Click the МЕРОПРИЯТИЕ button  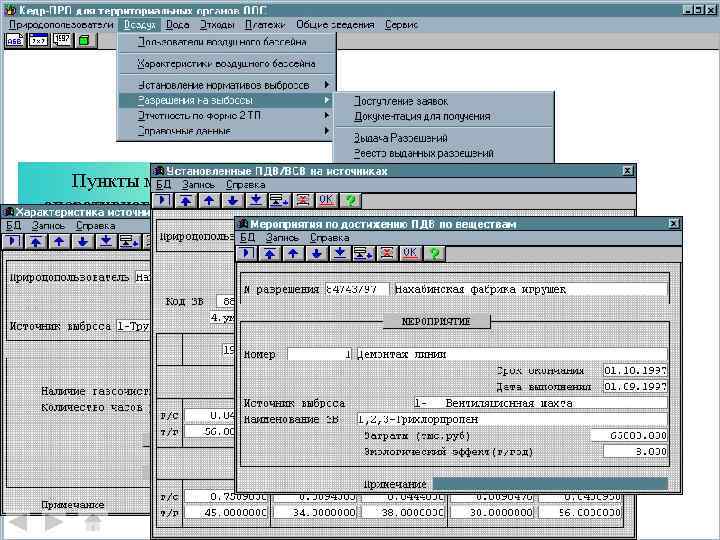[x=436, y=321]
